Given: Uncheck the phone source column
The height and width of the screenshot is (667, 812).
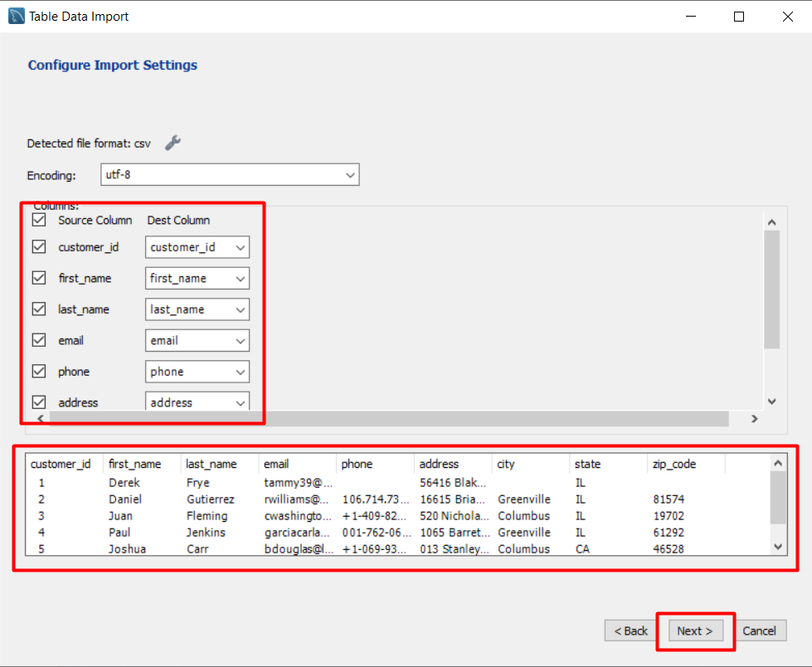Looking at the screenshot, I should coord(38,371).
